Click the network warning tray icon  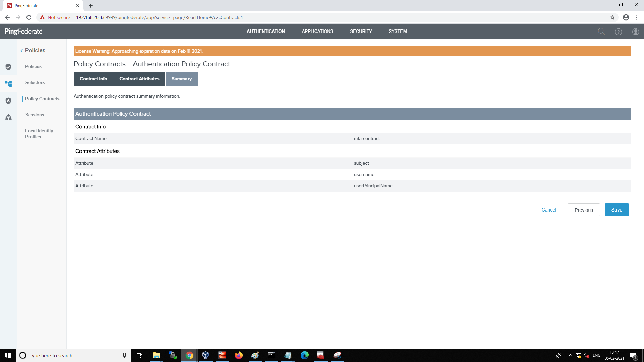point(579,355)
